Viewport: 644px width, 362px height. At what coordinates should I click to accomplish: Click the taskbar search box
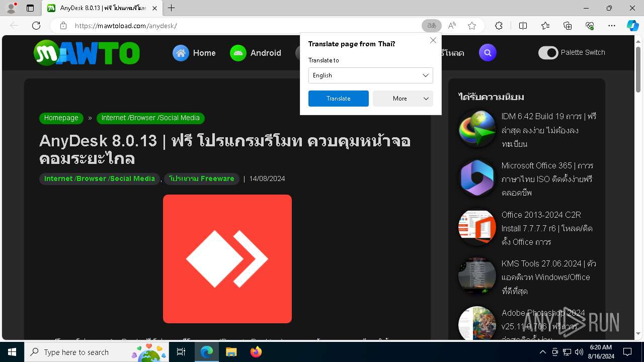[x=97, y=352]
